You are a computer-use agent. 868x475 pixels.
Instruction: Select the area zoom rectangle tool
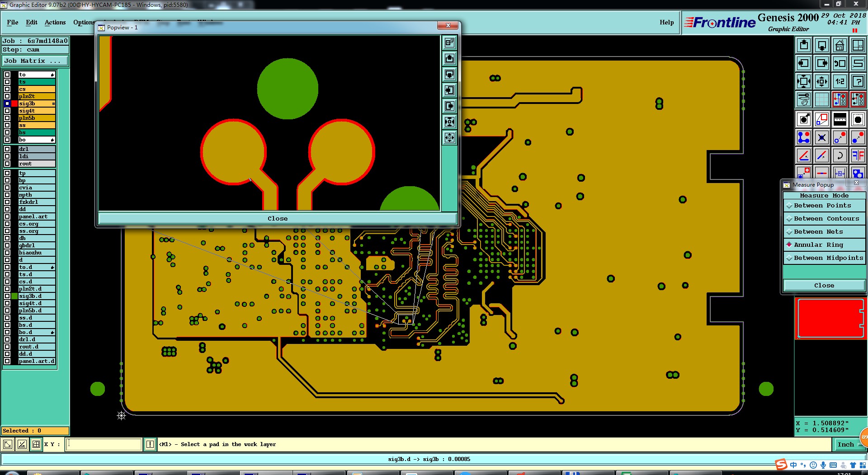(822, 119)
